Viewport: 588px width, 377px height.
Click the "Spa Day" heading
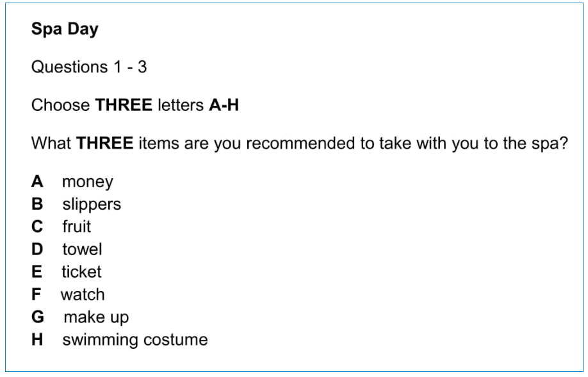[x=65, y=31]
